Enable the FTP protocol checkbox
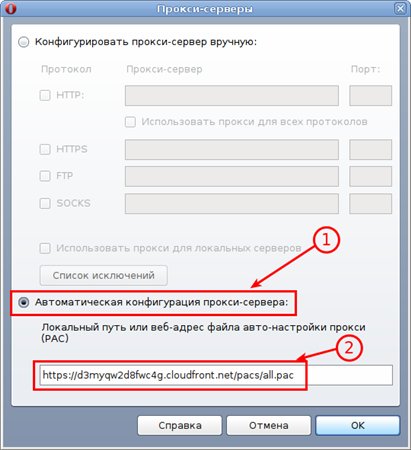Image resolution: width=411 pixels, height=450 pixels. pos(45,176)
